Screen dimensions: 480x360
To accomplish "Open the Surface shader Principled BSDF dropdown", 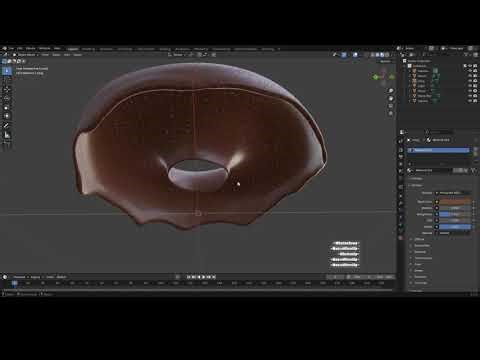I will [x=454, y=193].
